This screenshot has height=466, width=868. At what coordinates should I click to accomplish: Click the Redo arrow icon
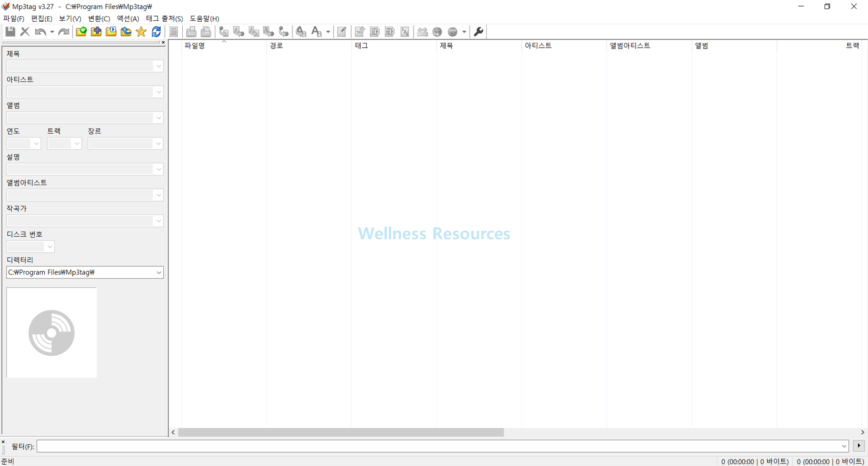64,32
